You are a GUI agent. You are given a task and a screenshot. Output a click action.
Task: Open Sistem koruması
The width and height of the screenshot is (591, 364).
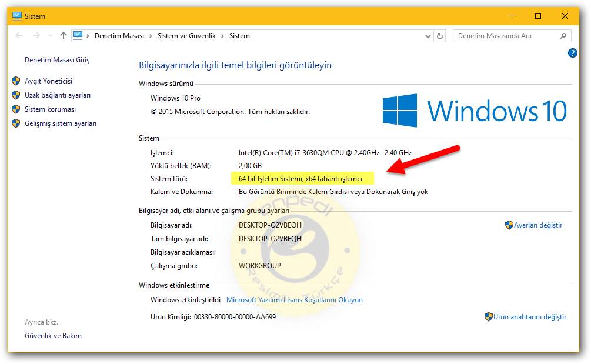click(50, 109)
